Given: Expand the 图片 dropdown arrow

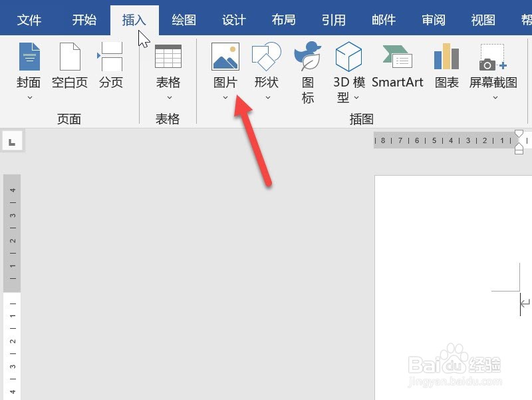Looking at the screenshot, I should coord(225,98).
